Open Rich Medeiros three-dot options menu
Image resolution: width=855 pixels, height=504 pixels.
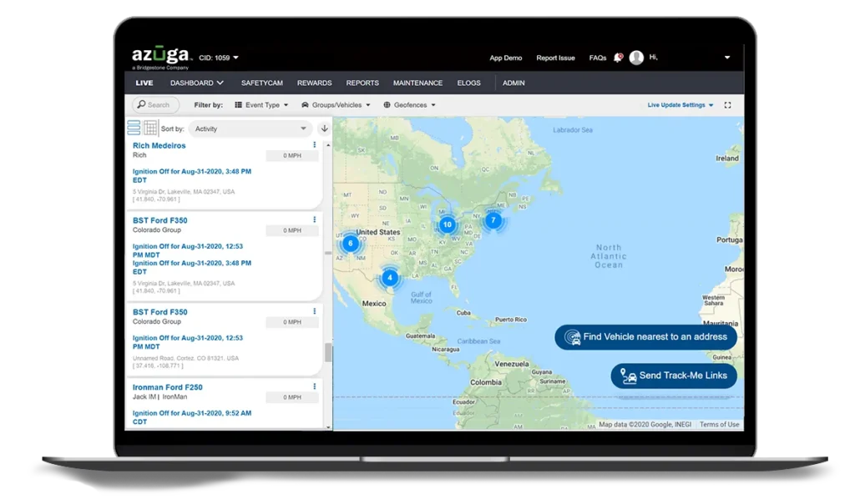tap(314, 145)
